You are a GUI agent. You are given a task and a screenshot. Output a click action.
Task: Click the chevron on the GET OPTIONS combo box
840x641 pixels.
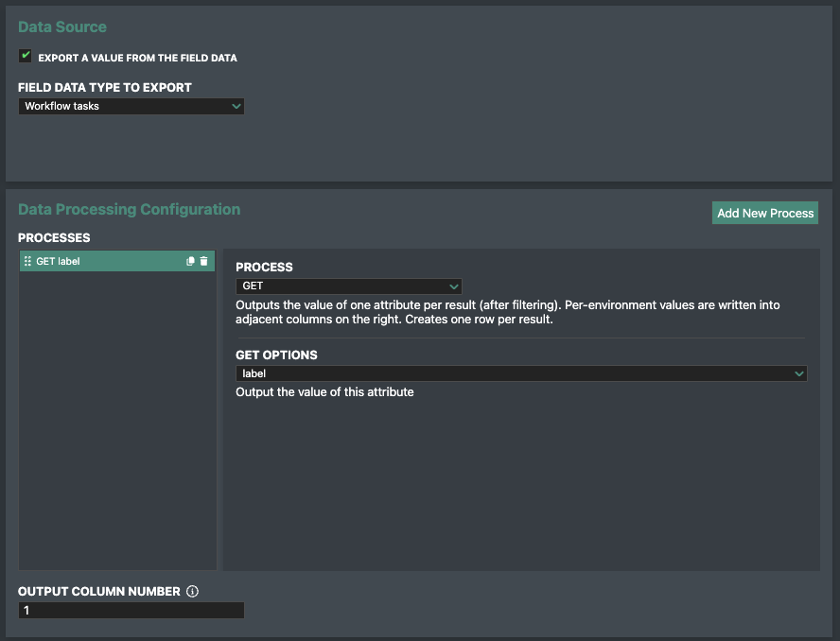tap(799, 373)
